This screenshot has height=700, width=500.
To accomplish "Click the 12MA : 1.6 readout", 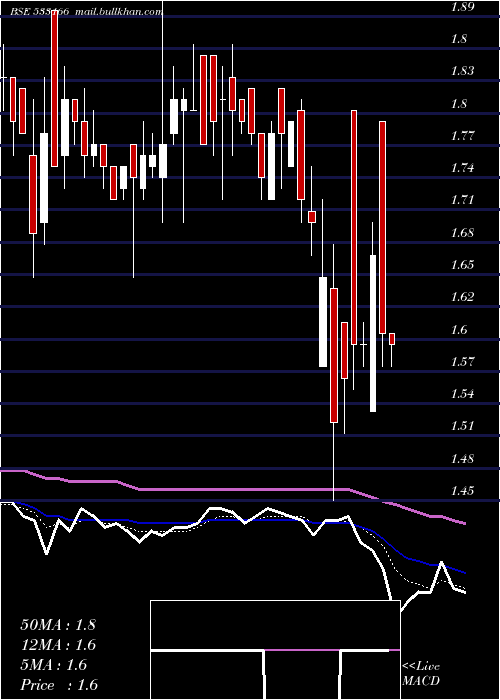I will (x=58, y=645).
